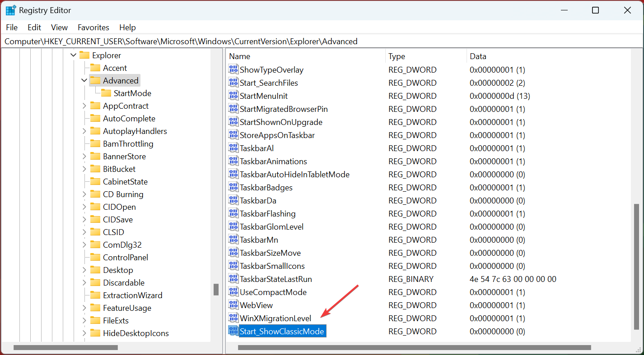Viewport: 644px width, 355px height.
Task: Click the DWORD icon beside StartMenuInit
Action: [233, 96]
